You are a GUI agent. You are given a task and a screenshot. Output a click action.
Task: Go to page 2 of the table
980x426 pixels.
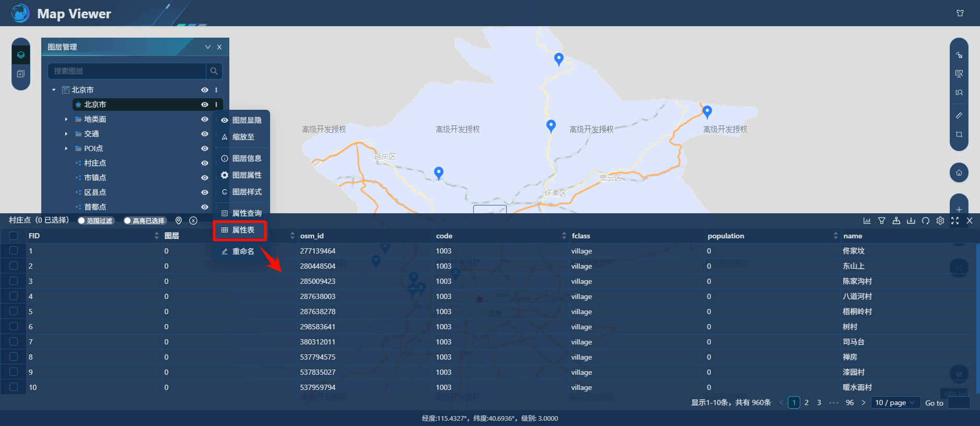807,402
